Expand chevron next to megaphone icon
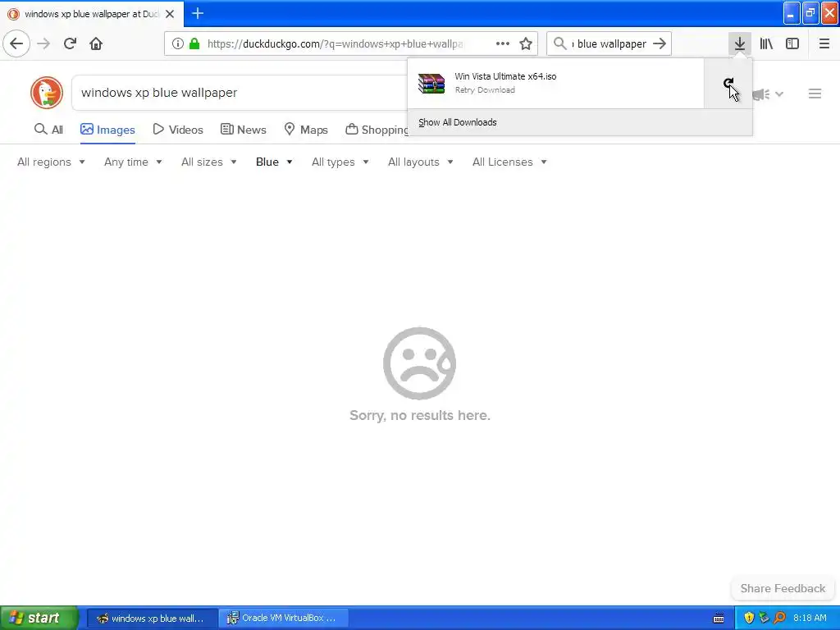The height and width of the screenshot is (630, 840). point(779,94)
